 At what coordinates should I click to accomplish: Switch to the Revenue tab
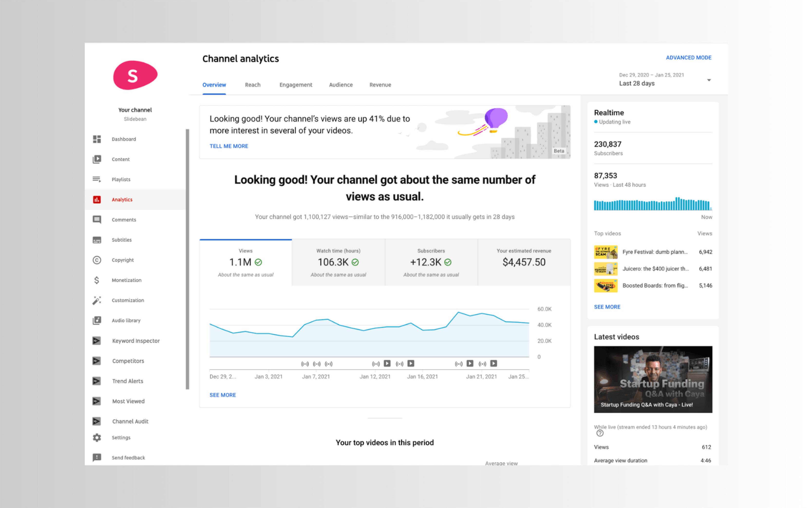380,85
